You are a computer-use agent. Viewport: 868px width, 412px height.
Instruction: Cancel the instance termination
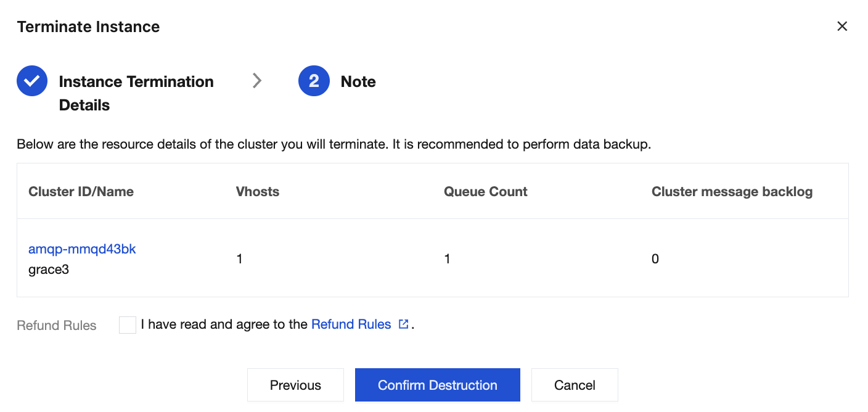point(574,385)
